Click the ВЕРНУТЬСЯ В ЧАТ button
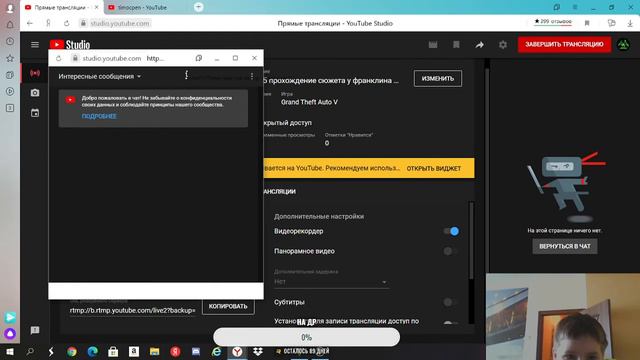The image size is (640, 360). 565,246
